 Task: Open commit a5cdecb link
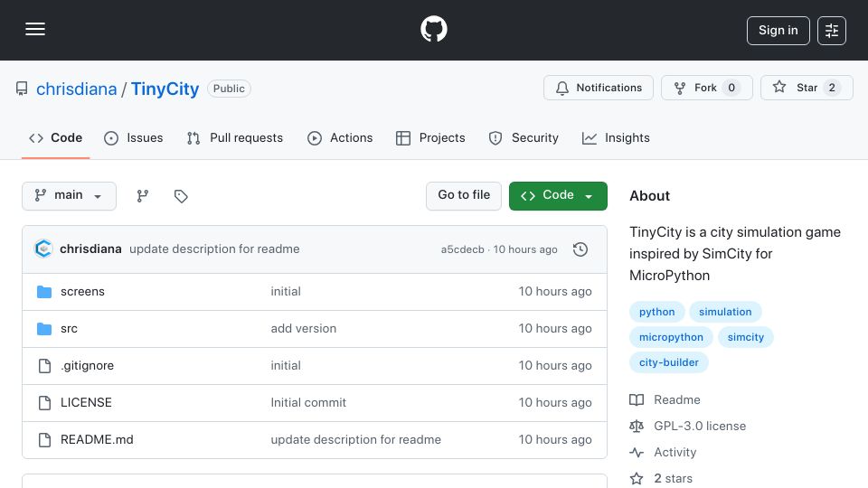463,249
